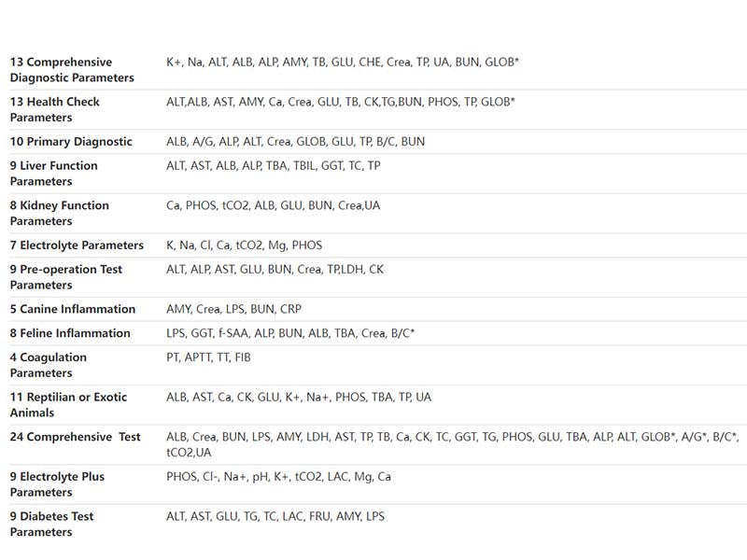Click the "10 Primary Diagnostic" row label
This screenshot has width=747, height=560.
coord(71,142)
